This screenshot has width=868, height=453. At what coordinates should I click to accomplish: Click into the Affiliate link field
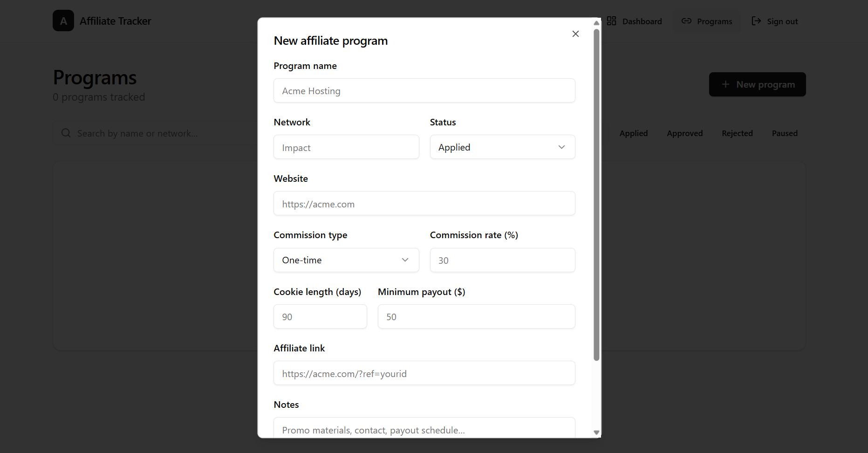point(424,373)
